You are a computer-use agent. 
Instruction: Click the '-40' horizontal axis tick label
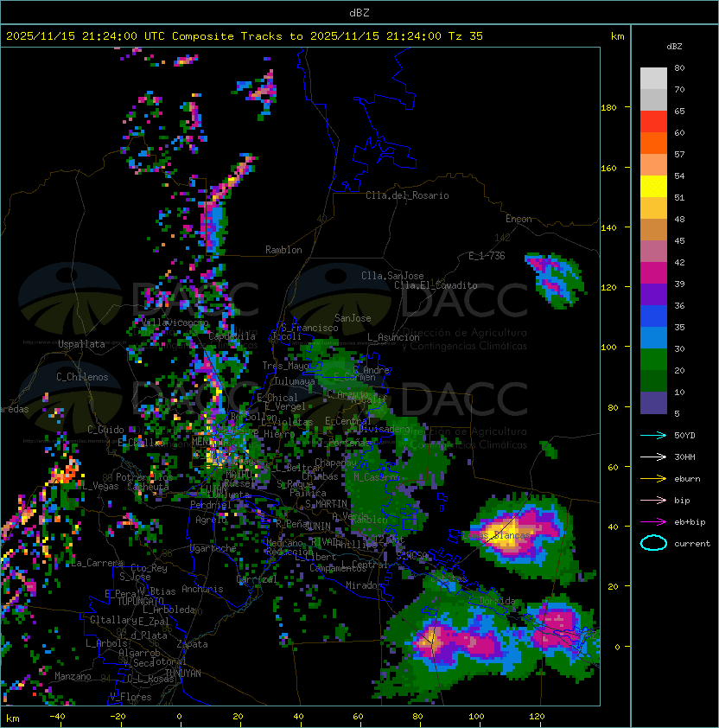tap(57, 717)
